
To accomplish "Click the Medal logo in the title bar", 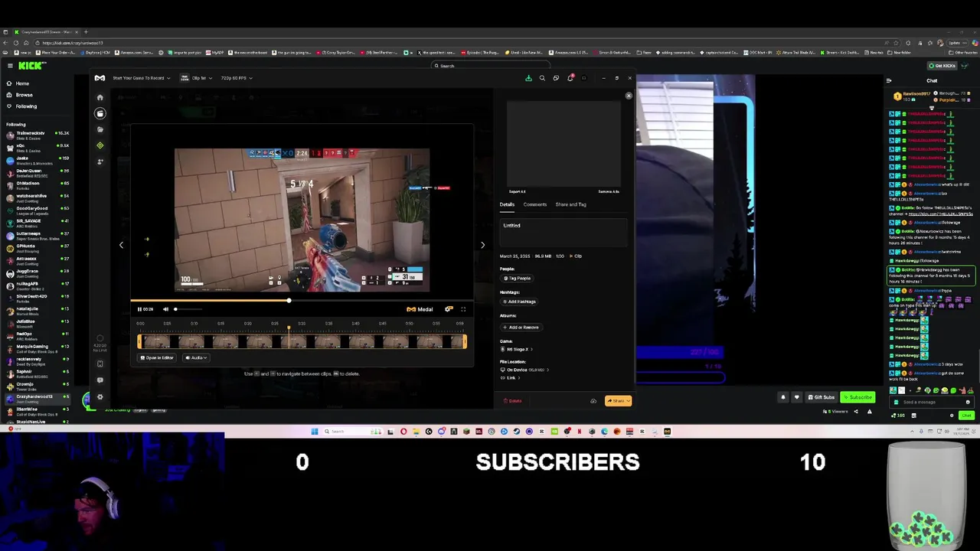I will [100, 78].
